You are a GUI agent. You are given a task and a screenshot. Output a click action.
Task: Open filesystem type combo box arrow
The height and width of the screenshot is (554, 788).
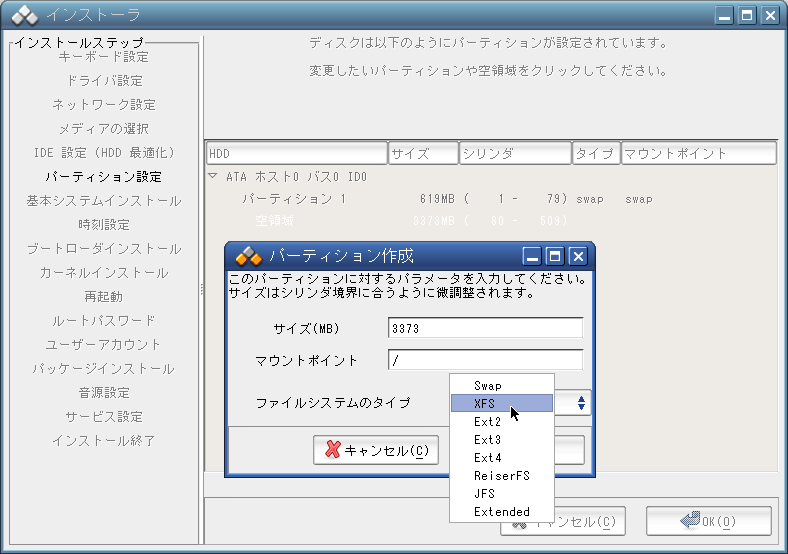click(582, 403)
